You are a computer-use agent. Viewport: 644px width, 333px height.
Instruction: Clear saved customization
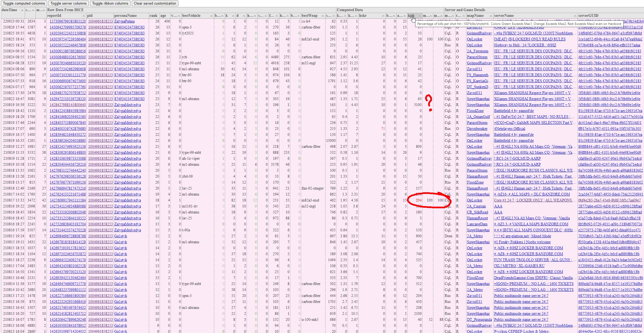(155, 3)
